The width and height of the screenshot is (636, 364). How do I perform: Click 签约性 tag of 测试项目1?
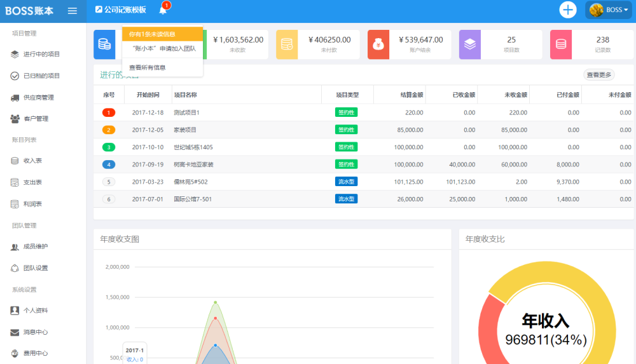point(346,112)
